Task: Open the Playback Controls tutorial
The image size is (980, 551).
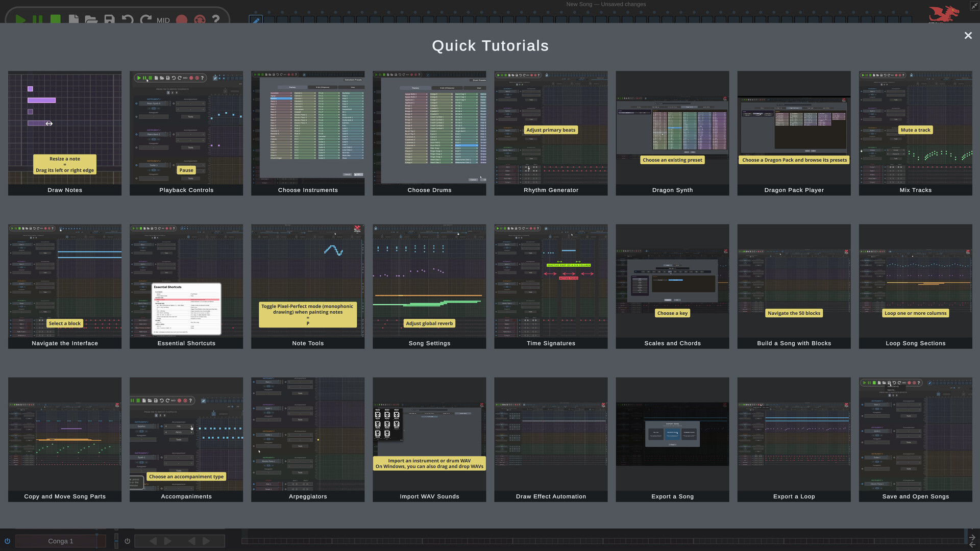Action: [x=186, y=133]
